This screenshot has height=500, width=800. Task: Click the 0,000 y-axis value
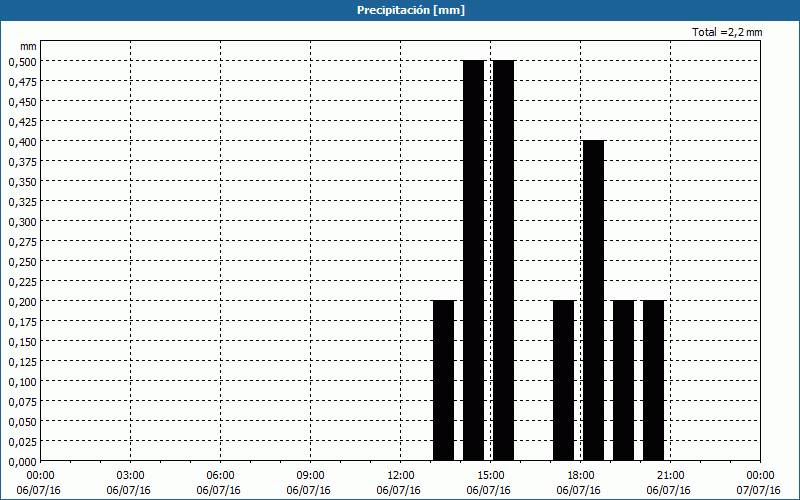[22, 461]
